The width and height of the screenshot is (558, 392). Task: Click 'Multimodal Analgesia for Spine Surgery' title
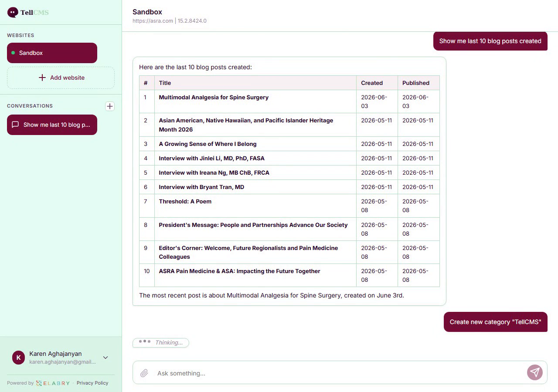[x=214, y=97]
